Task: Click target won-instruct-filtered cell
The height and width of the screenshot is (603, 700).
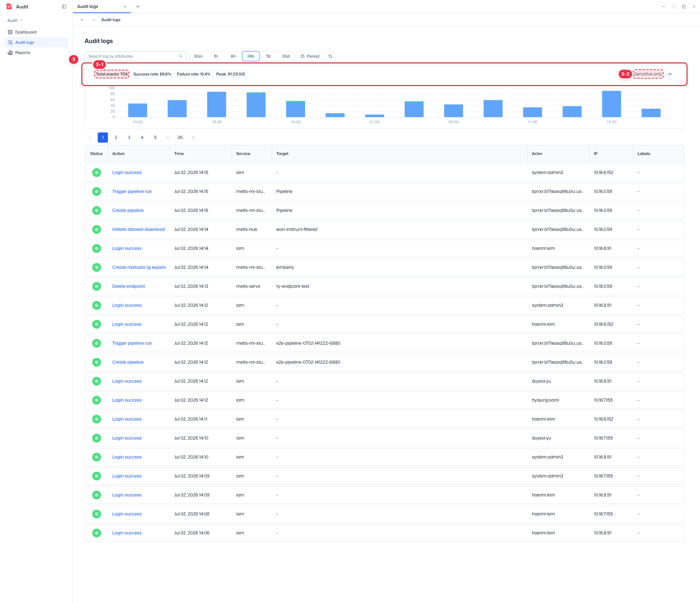Action: click(x=297, y=229)
